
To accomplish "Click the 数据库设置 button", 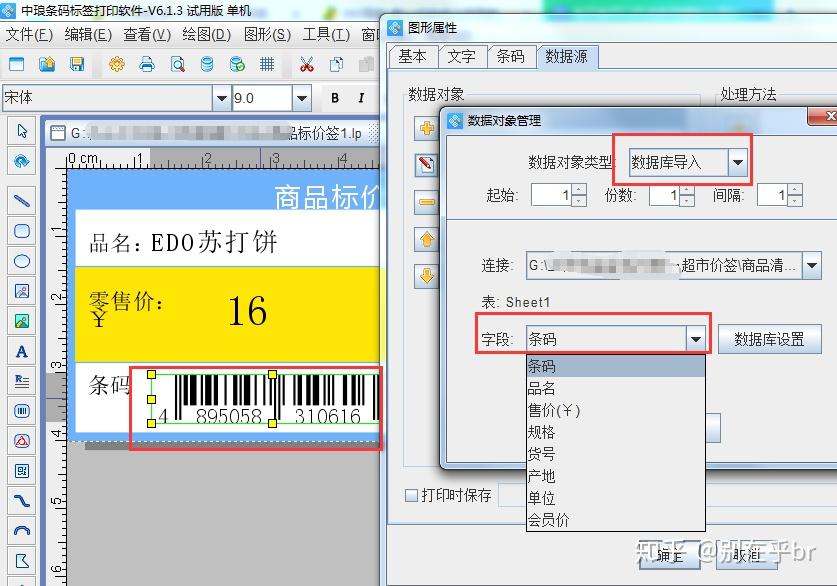I will point(771,336).
